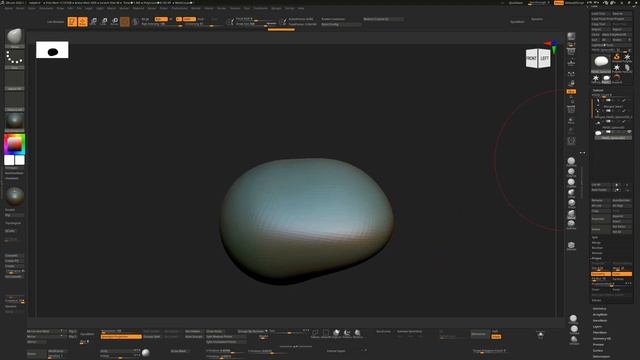This screenshot has height=360, width=640.
Task: Select the PolyMesh3D star tool icon
Action: tap(627, 57)
